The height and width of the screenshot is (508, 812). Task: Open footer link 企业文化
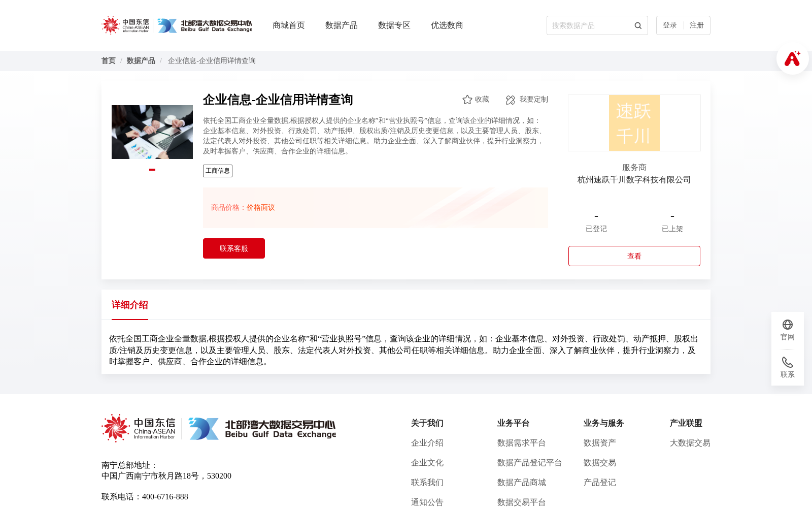pos(427,463)
